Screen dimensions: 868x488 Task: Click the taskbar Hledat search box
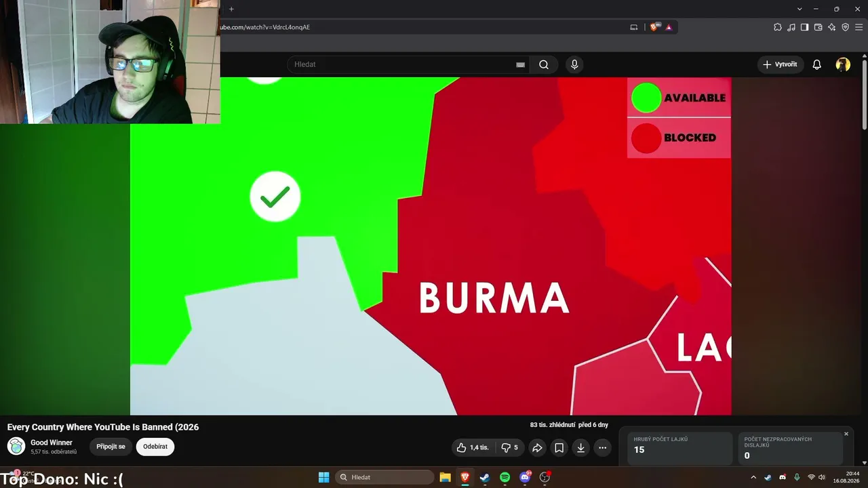pos(385,477)
